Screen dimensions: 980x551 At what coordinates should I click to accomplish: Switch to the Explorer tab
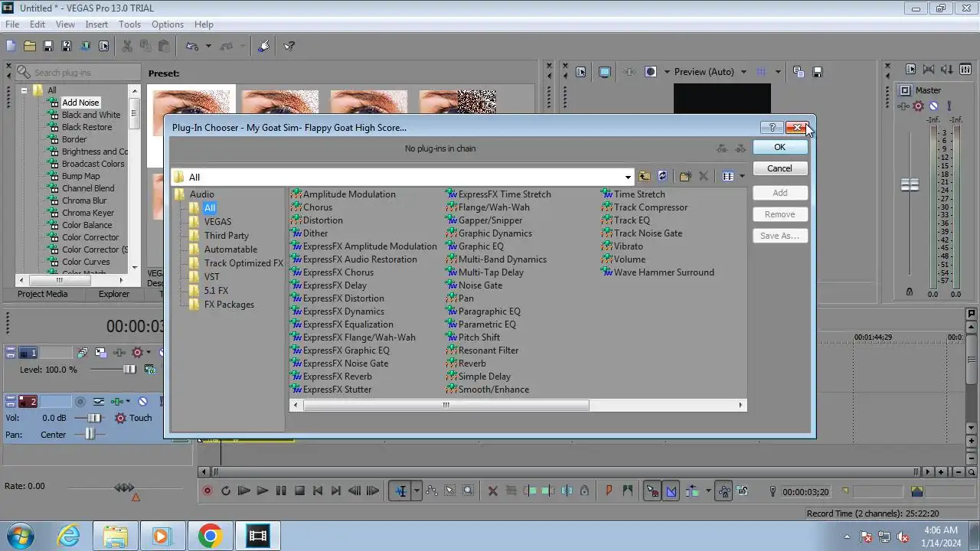[114, 294]
